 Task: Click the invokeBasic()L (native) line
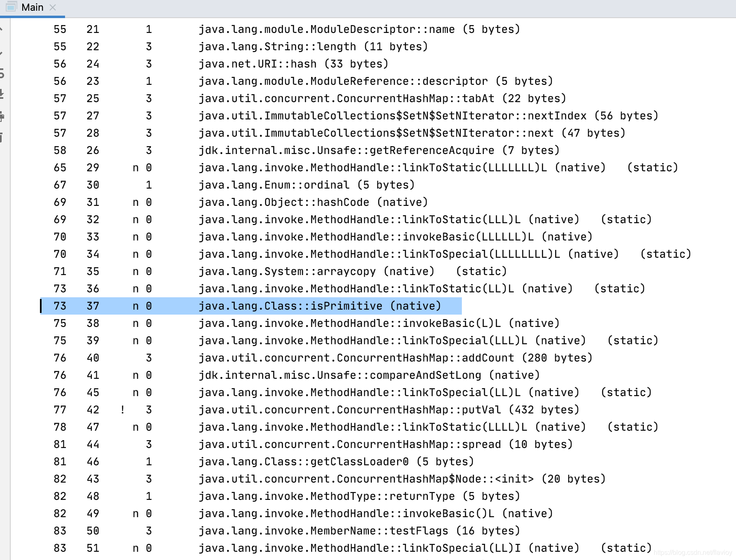pyautogui.click(x=376, y=513)
